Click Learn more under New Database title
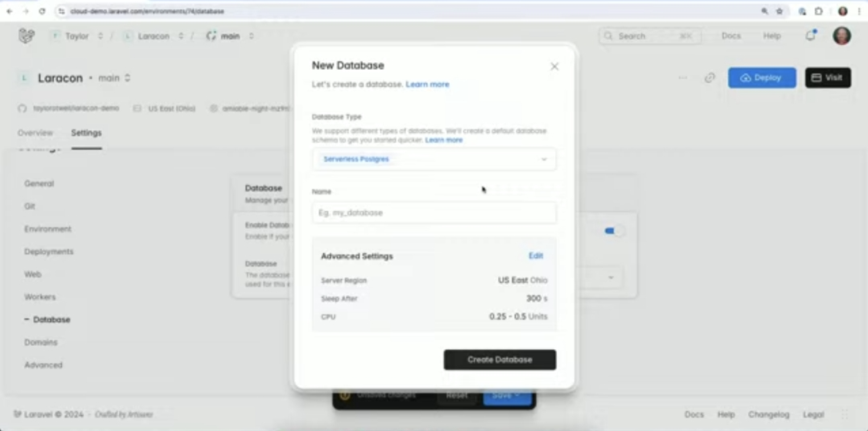868x431 pixels. tap(428, 84)
